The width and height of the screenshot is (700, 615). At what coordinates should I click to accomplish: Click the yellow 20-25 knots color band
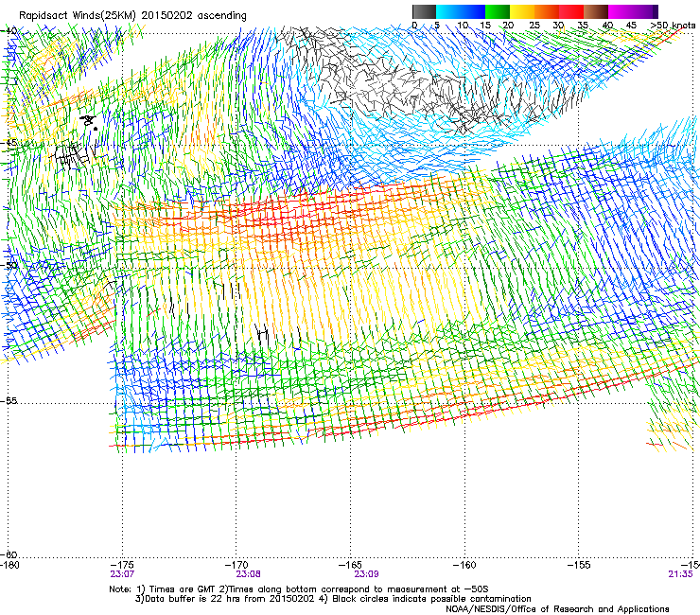point(522,11)
